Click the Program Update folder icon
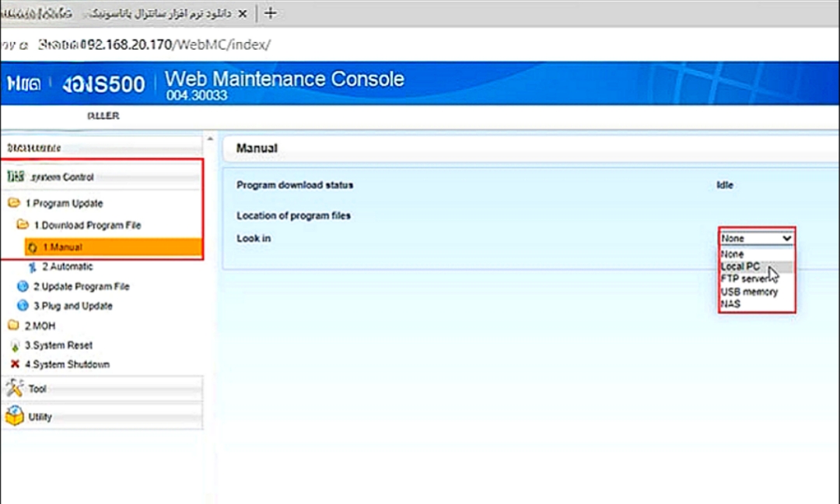840x504 pixels. click(x=13, y=204)
